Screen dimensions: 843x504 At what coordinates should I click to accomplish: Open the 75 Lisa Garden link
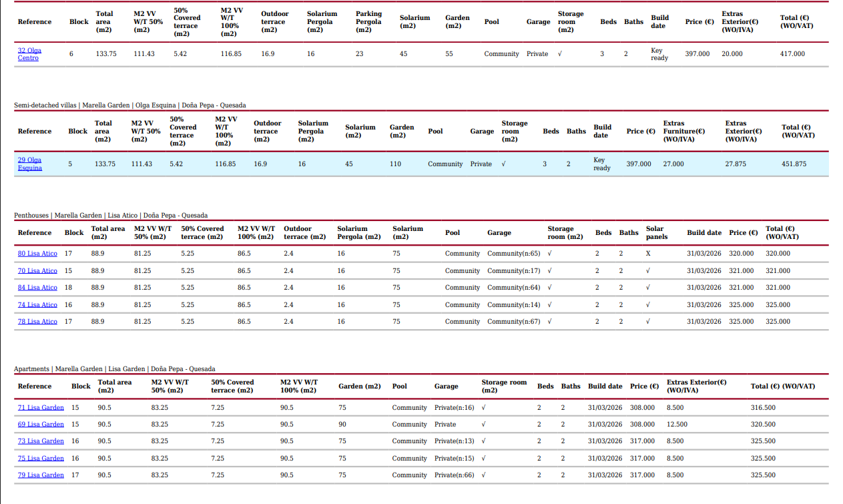[x=41, y=459]
